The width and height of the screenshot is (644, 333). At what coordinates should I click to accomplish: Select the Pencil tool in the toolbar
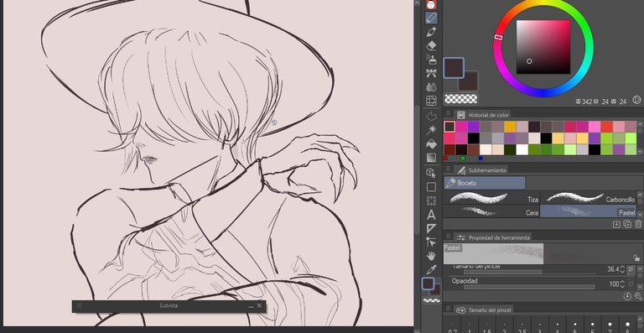tap(431, 18)
